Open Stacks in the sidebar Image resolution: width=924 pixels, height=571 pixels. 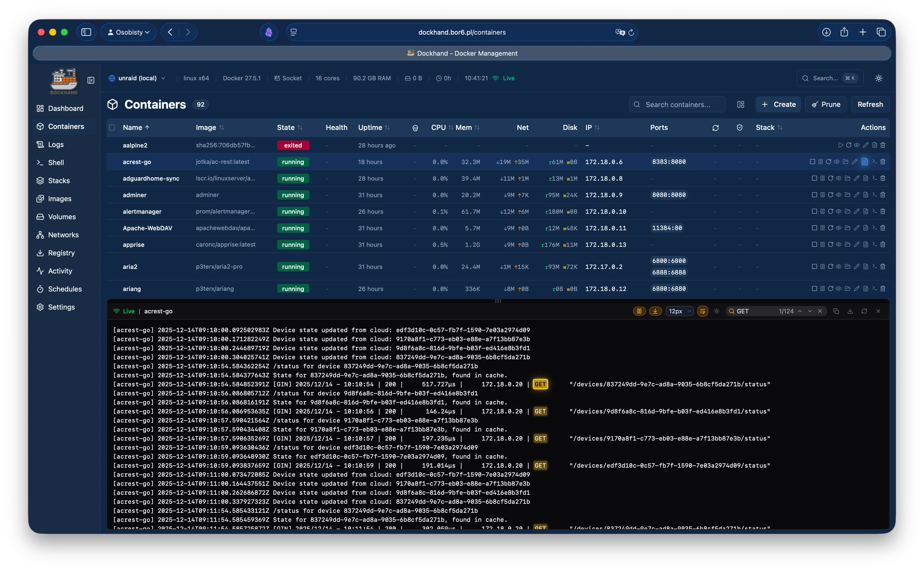59,181
